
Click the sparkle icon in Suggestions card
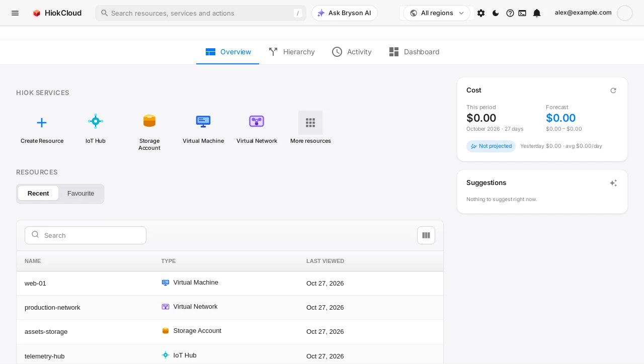tap(613, 183)
